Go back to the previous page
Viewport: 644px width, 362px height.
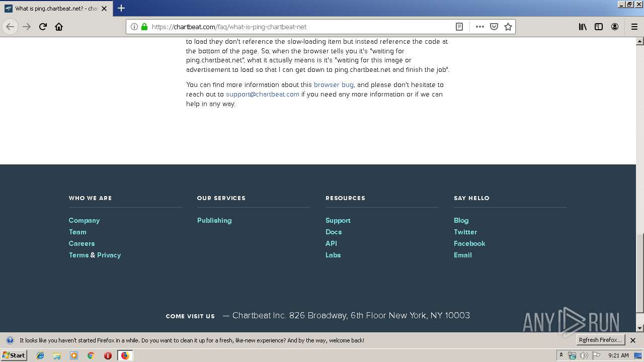(x=10, y=27)
